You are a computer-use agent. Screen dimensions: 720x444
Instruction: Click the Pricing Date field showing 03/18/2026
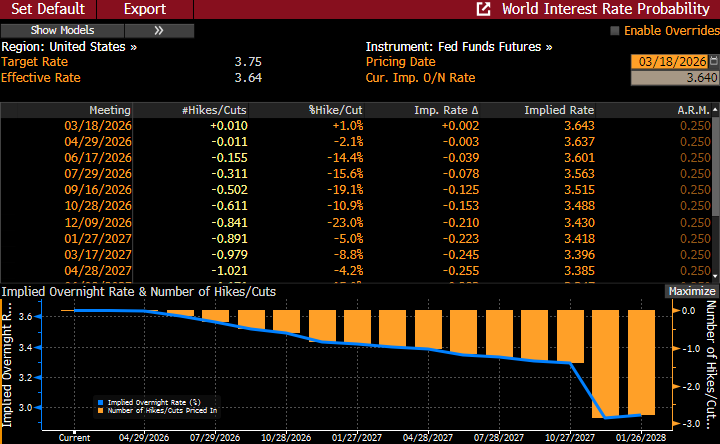[x=669, y=62]
